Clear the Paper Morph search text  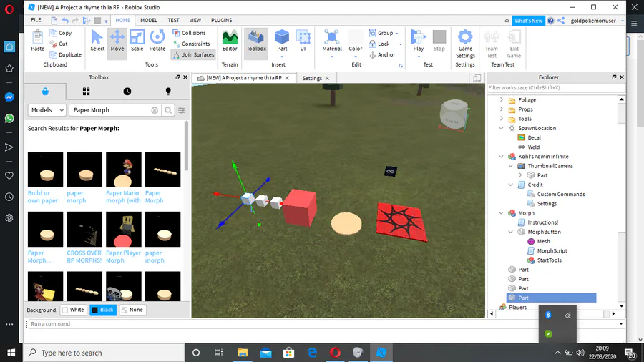(155, 110)
